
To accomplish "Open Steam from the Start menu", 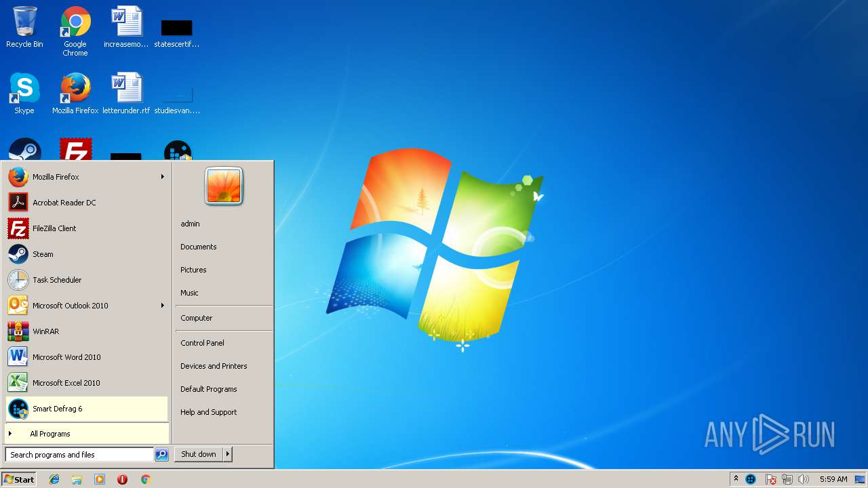I will click(87, 254).
